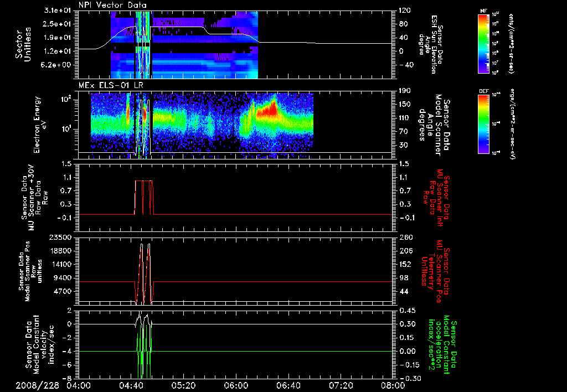
Task: Click the "98" telemetry axis value
Action: pos(403,278)
